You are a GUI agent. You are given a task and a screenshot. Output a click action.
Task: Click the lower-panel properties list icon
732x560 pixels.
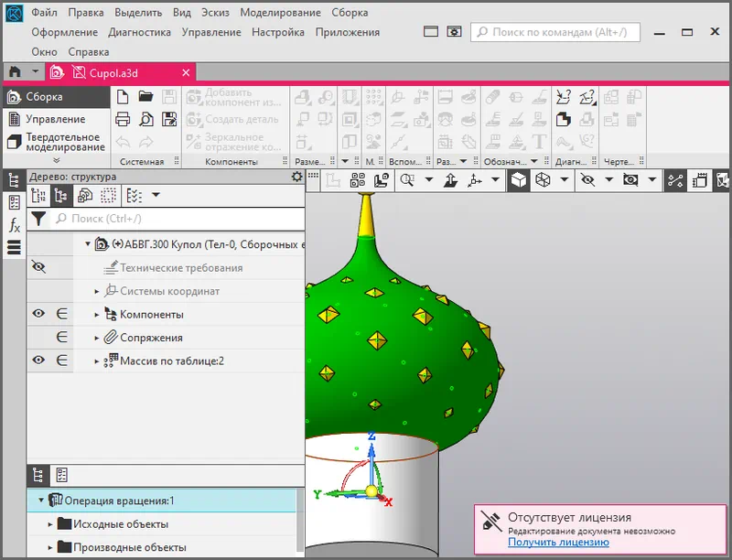[61, 476]
